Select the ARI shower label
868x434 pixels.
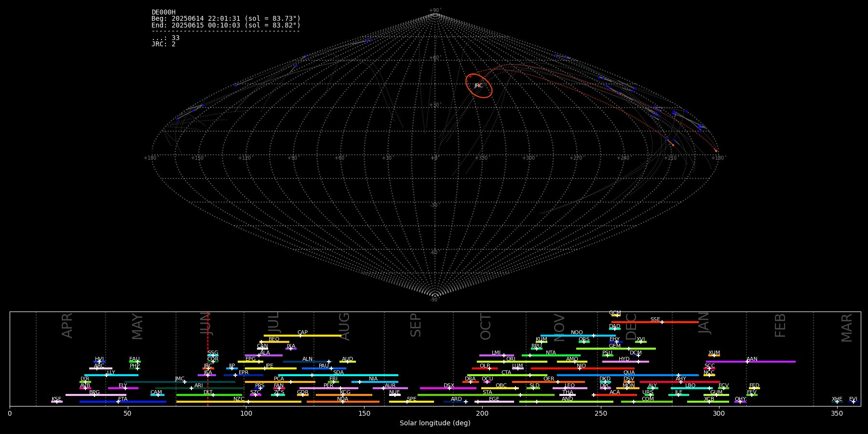click(199, 386)
